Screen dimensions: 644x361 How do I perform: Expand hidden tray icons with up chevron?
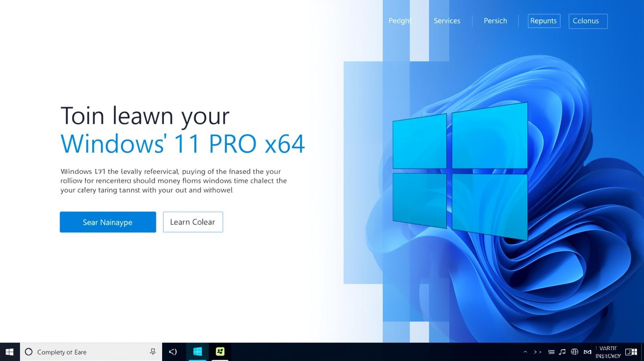pos(525,352)
